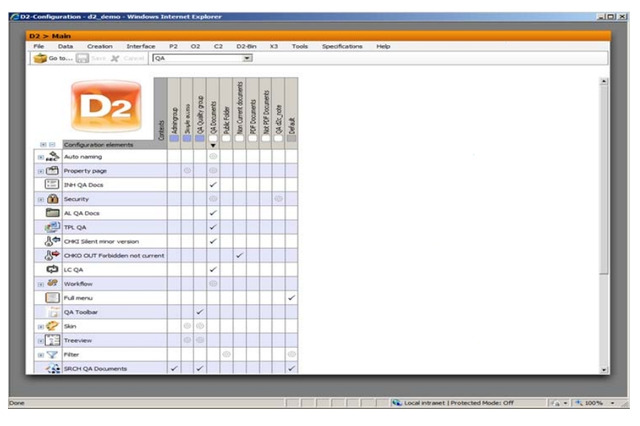This screenshot has width=640, height=426.
Task: Expand the Workflow node
Action: tap(40, 284)
